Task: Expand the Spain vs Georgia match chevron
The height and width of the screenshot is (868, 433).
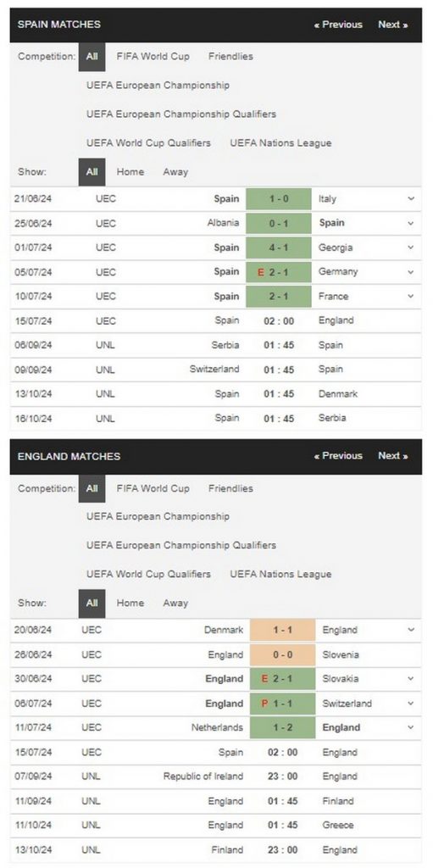Action: pos(411,248)
